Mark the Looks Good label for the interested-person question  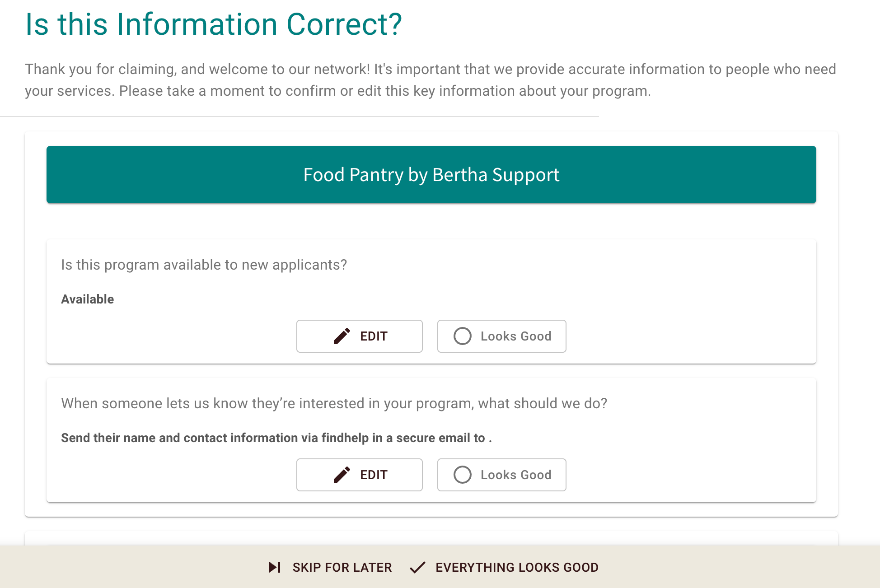[516, 475]
